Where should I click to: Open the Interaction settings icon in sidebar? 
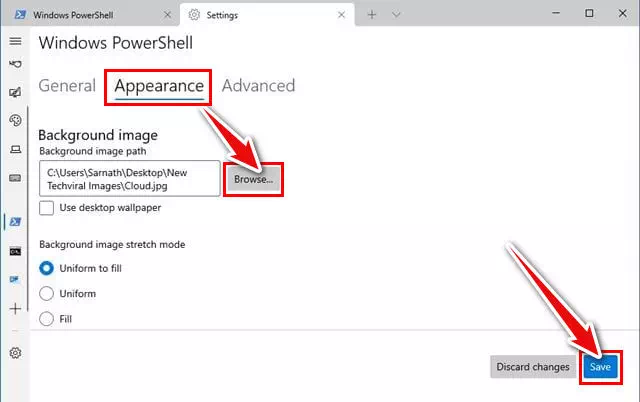click(16, 64)
